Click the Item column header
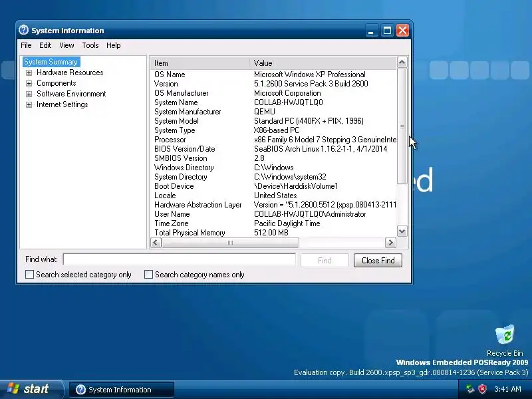This screenshot has height=399, width=532. 200,63
